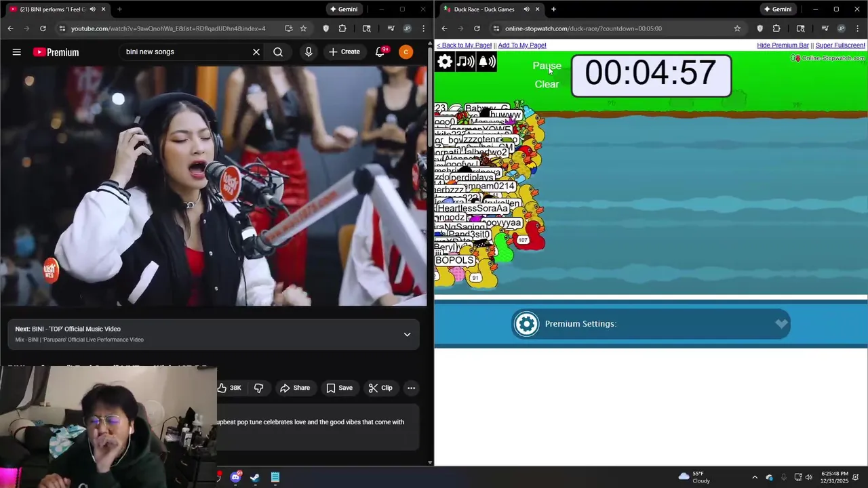Open the YouTube hamburger guide menu
The image size is (868, 488).
17,52
